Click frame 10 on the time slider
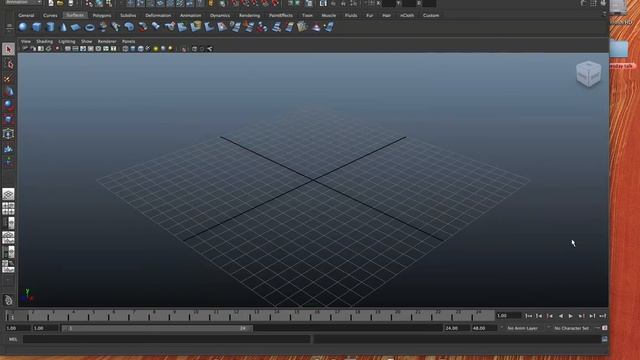The height and width of the screenshot is (360, 640). pos(195,316)
